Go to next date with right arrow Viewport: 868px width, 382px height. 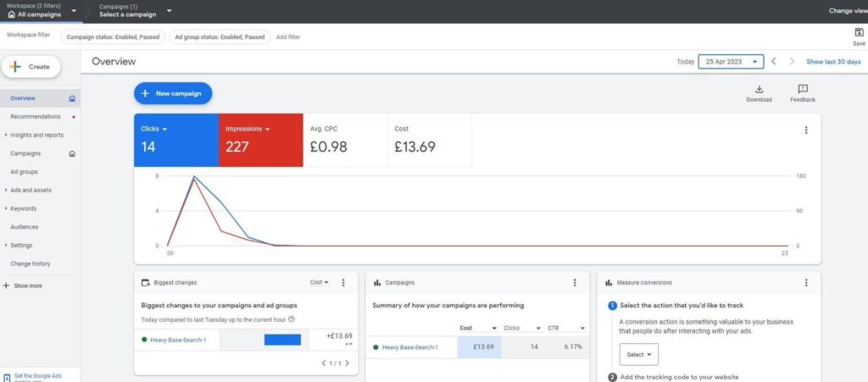point(792,61)
